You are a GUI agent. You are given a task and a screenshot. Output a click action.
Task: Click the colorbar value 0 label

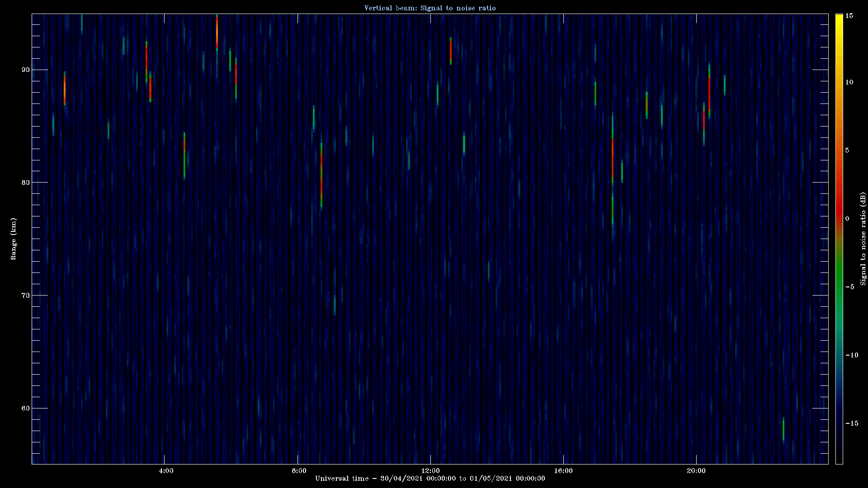(x=847, y=219)
